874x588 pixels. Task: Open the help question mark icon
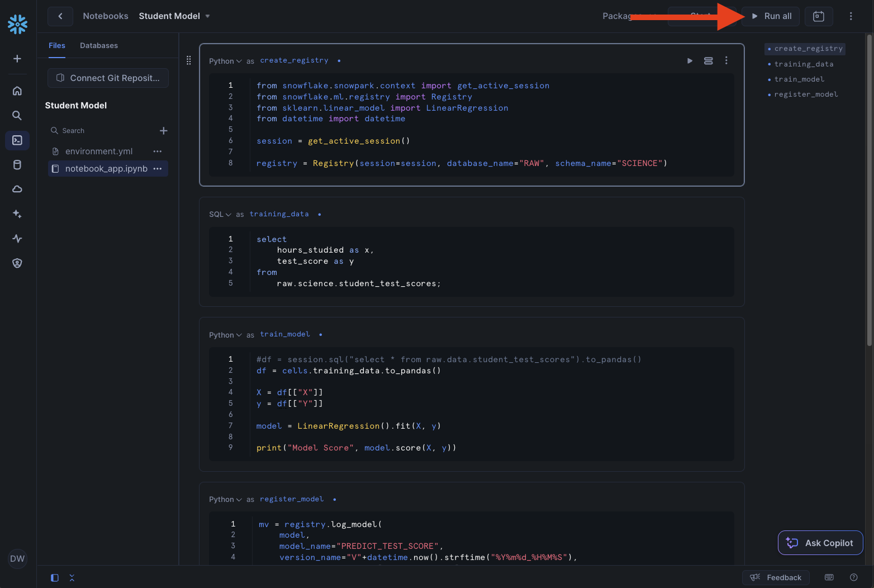coord(853,577)
